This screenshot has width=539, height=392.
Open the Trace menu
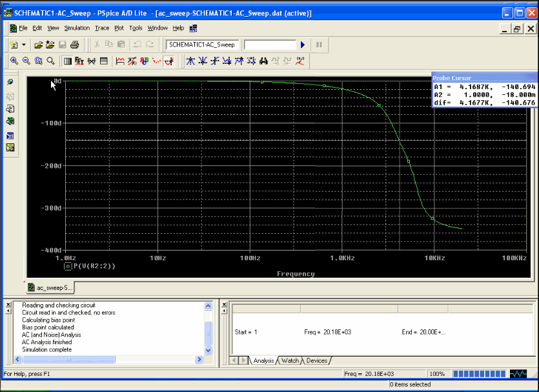pos(102,28)
